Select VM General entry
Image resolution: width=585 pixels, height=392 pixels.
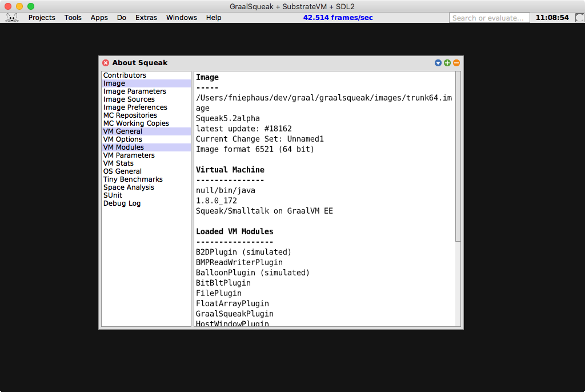146,131
